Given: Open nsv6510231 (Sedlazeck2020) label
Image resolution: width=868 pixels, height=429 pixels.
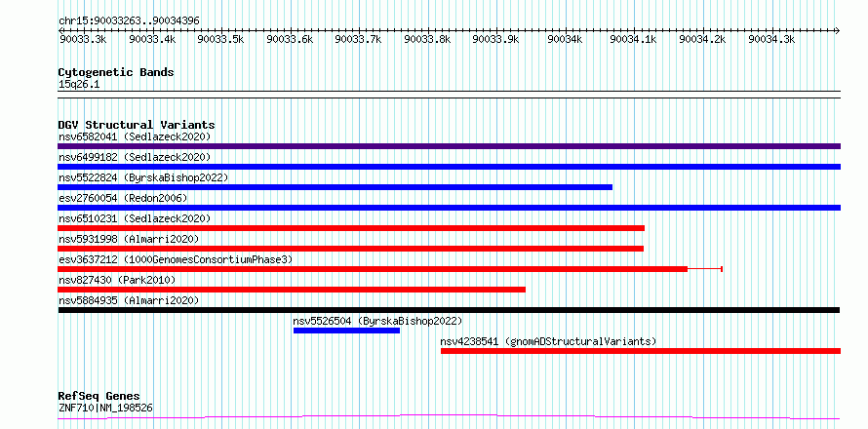Looking at the screenshot, I should coord(135,218).
